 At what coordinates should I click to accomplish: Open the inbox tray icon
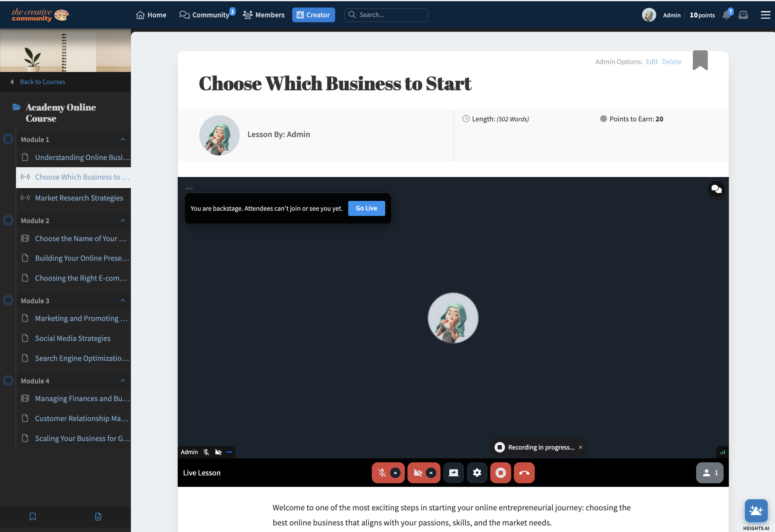click(743, 15)
